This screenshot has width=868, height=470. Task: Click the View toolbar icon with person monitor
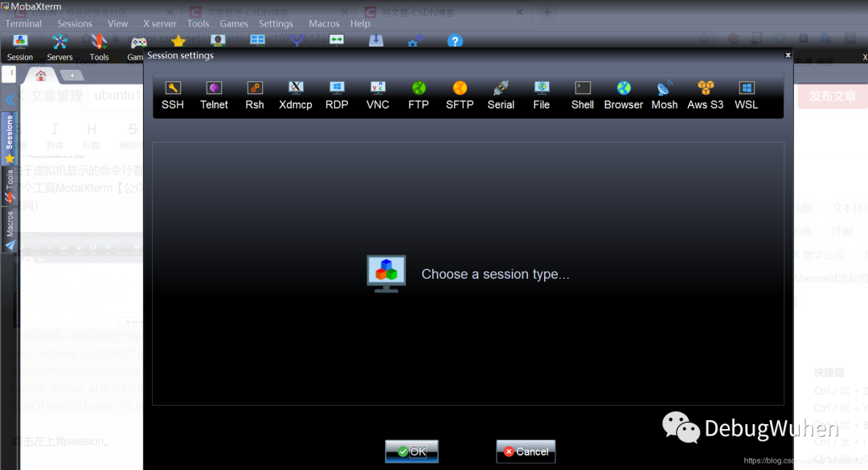pyautogui.click(x=218, y=40)
